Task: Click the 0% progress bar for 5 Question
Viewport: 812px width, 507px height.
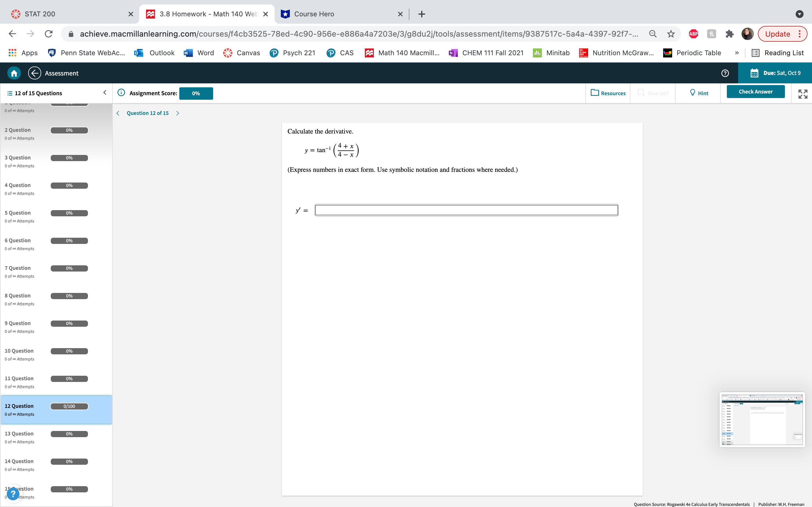Action: [69, 213]
